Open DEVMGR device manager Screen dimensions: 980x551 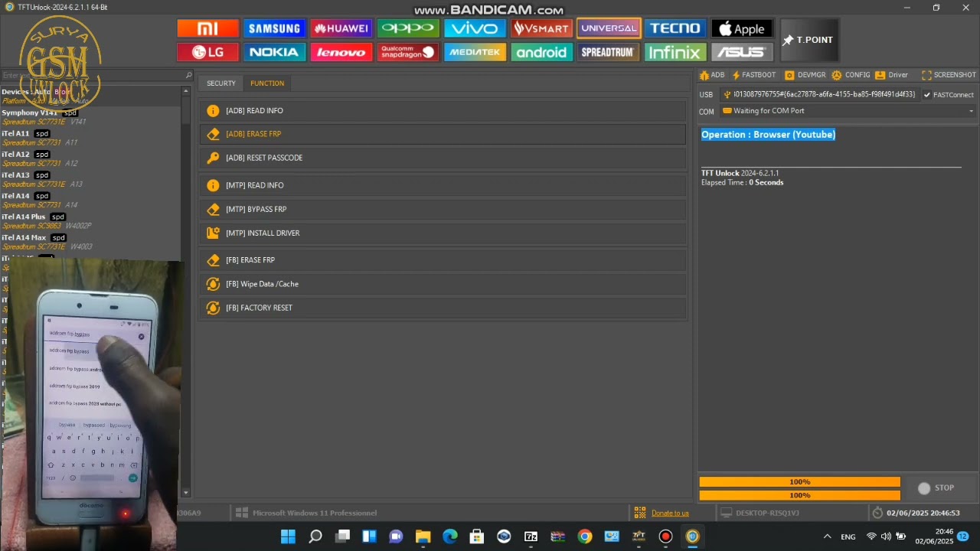(805, 75)
